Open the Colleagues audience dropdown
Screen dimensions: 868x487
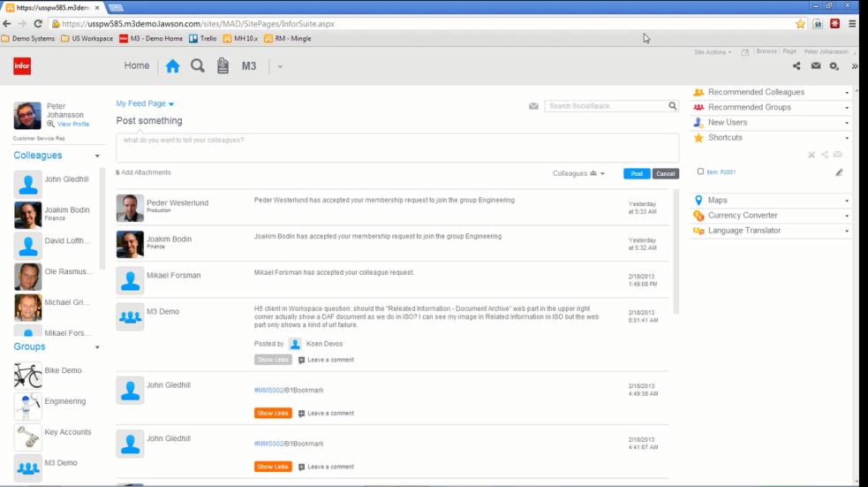[578, 173]
